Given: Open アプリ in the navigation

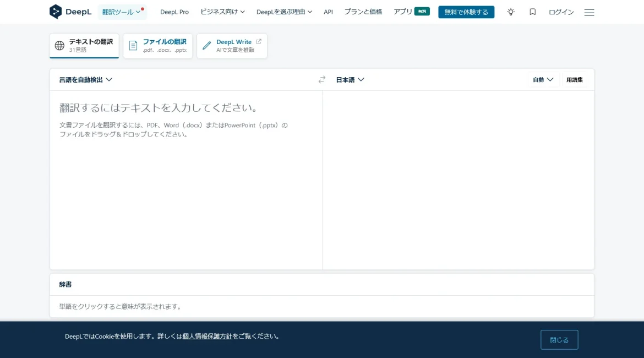Looking at the screenshot, I should click(402, 12).
